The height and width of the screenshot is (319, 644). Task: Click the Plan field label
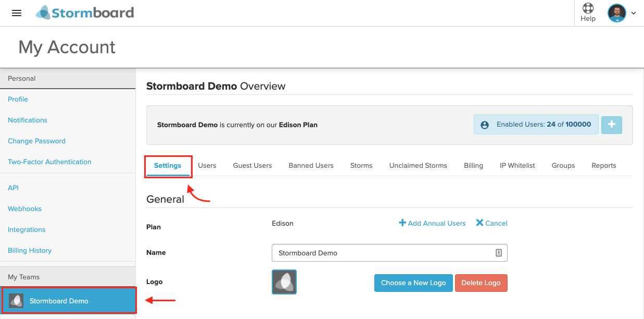pyautogui.click(x=154, y=227)
